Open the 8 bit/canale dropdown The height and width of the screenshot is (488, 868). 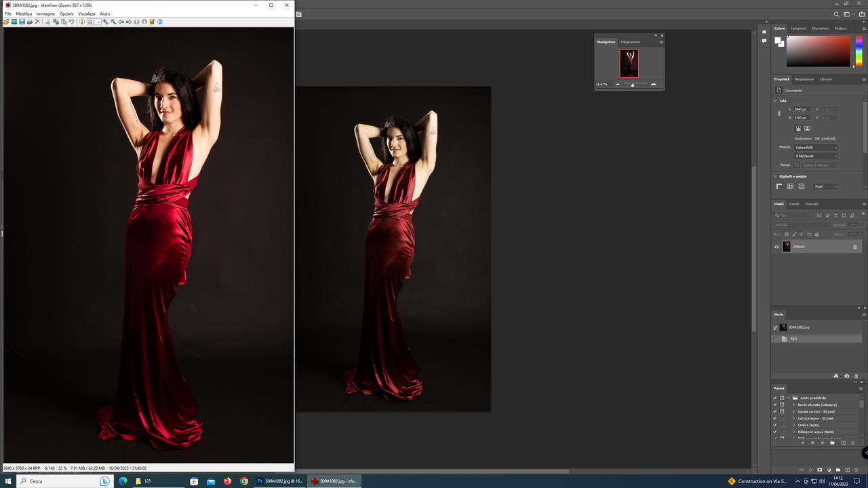click(816, 156)
